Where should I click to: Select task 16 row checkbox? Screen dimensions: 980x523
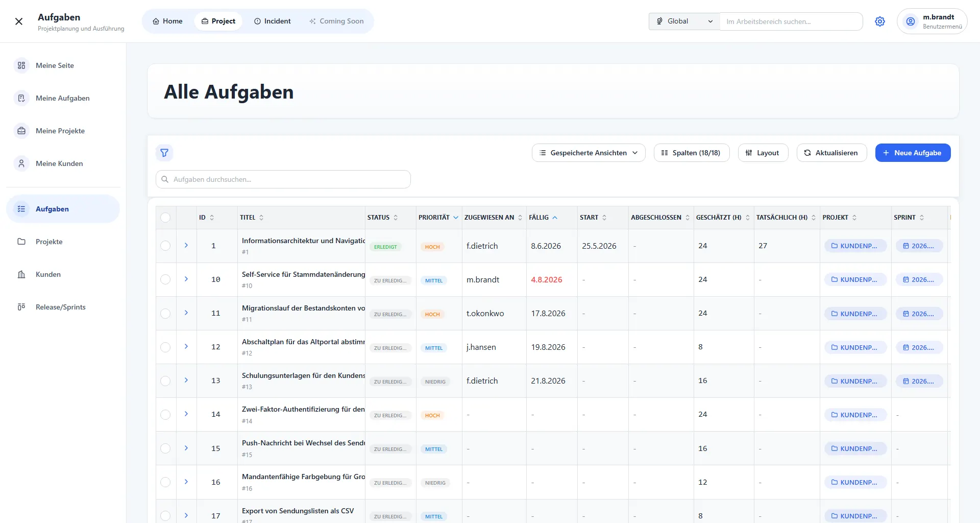165,482
